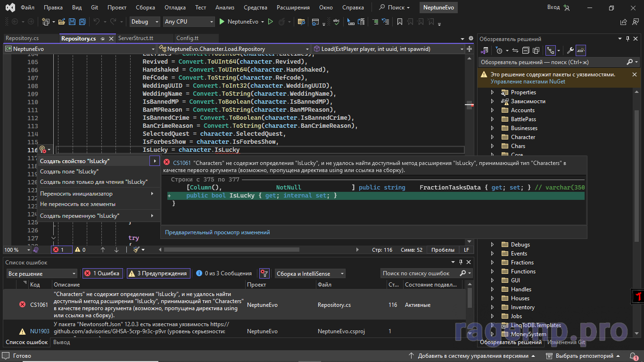The image size is (644, 362).
Task: Open the NeptuneEvo project scope dropdown
Action: (80, 49)
